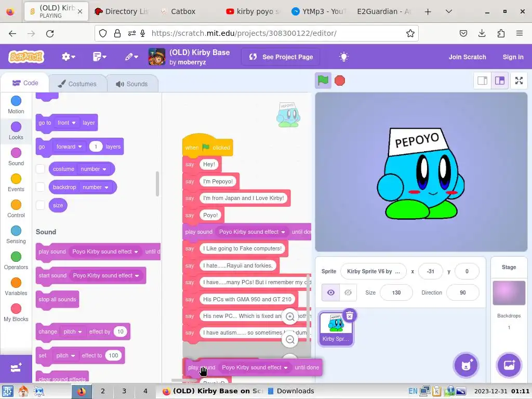Open backdrop number dropdown in palette
This screenshot has width=532, height=399.
click(96, 187)
